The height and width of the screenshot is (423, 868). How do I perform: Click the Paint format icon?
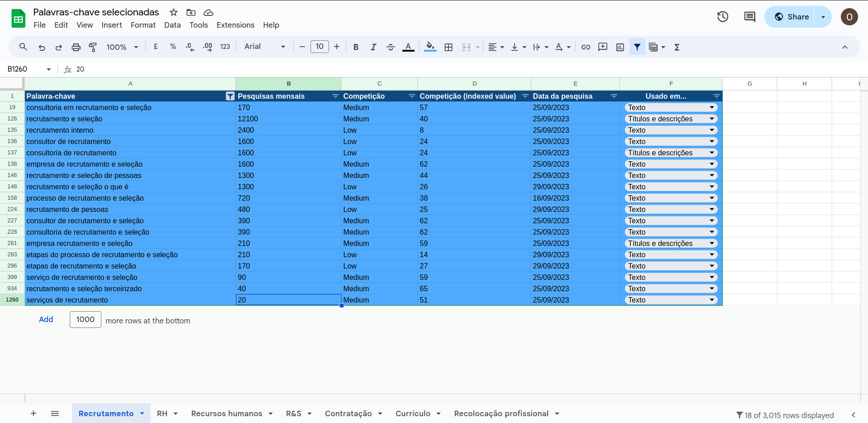click(93, 47)
